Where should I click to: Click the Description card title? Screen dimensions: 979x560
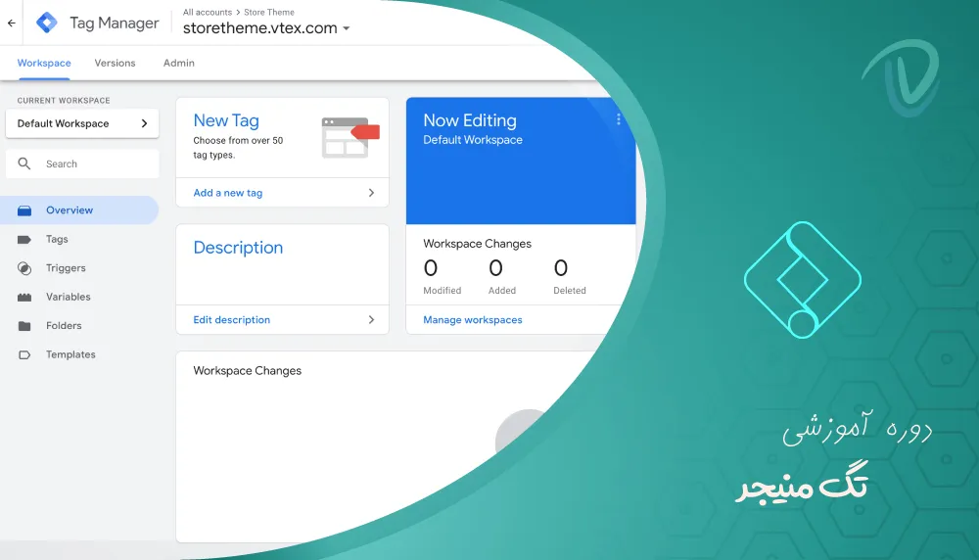[x=238, y=248]
